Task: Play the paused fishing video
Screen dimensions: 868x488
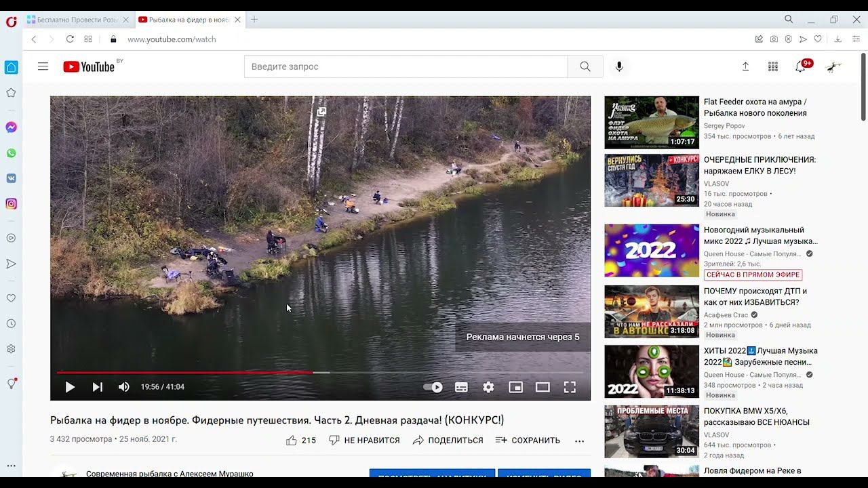Action: click(x=70, y=387)
